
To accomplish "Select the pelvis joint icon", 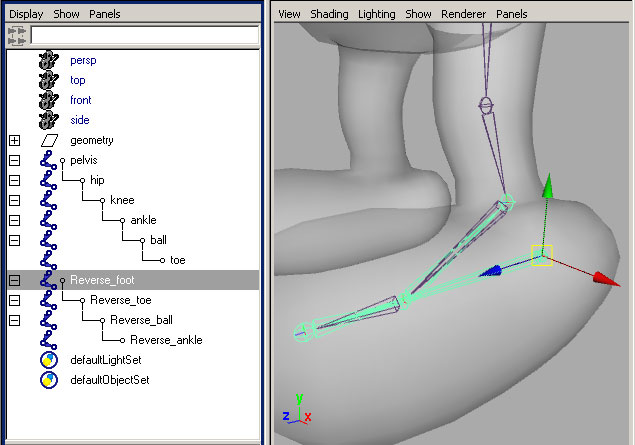I will (x=48, y=160).
